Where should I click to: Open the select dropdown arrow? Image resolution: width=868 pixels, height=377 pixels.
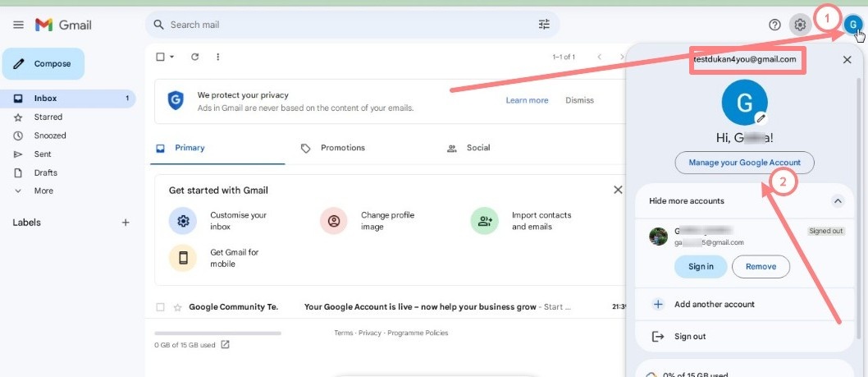(171, 57)
